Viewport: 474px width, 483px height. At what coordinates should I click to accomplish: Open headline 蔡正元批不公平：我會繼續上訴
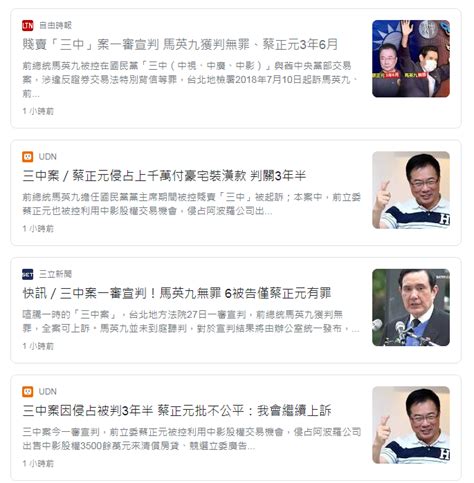(177, 411)
